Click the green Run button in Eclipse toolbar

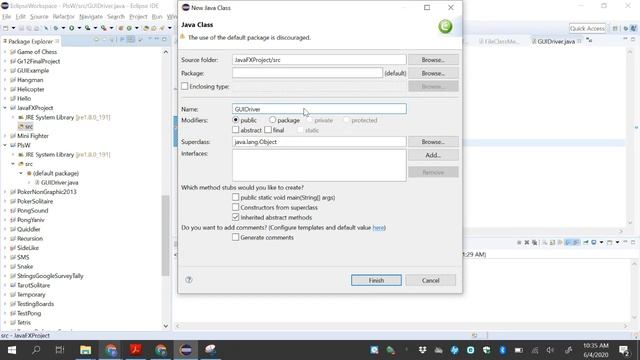(x=71, y=28)
